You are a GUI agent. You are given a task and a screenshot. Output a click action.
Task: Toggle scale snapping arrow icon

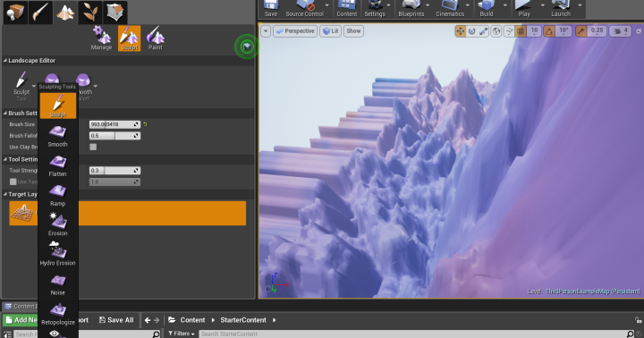click(x=580, y=31)
